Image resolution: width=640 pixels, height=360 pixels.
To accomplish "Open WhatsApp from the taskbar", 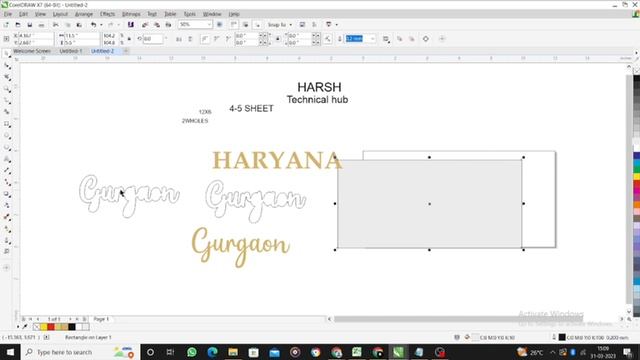I will [191, 352].
